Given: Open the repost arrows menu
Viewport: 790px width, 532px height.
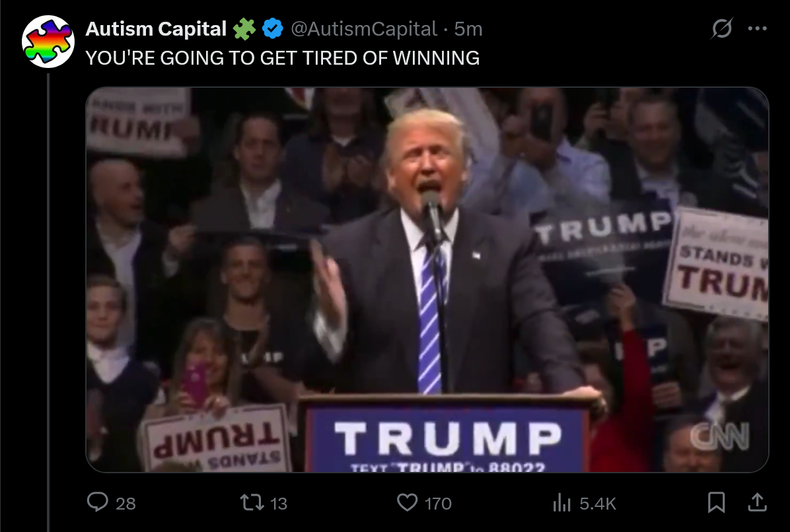Looking at the screenshot, I should (x=252, y=502).
